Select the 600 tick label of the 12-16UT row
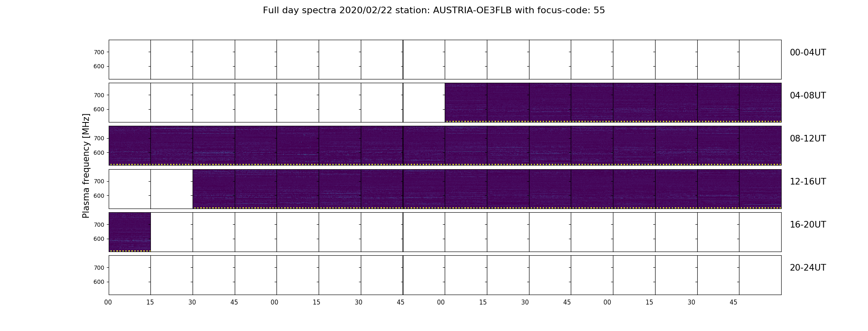The width and height of the screenshot is (868, 331). [x=99, y=196]
